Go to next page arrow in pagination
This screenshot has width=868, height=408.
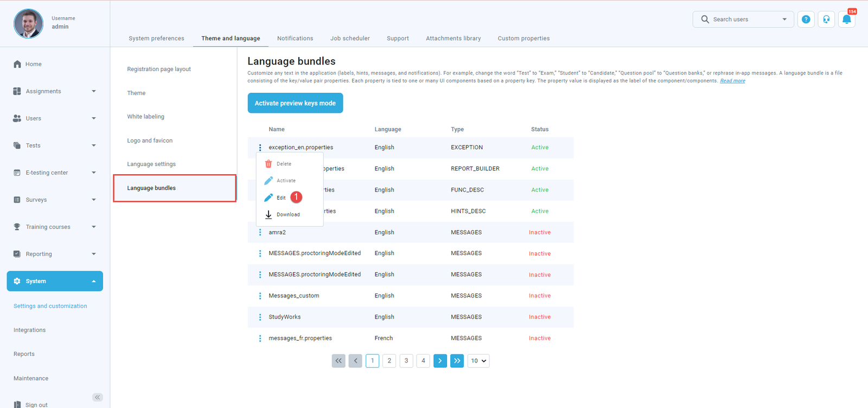click(440, 361)
